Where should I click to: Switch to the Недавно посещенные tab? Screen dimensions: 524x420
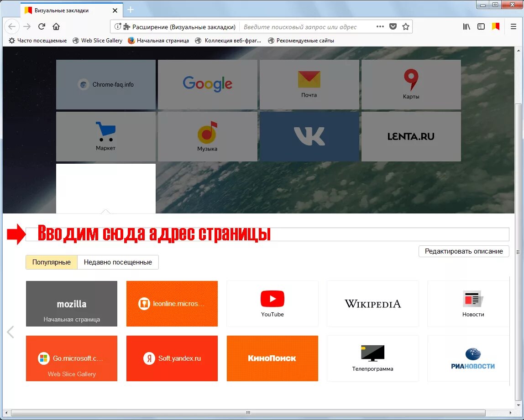(118, 262)
